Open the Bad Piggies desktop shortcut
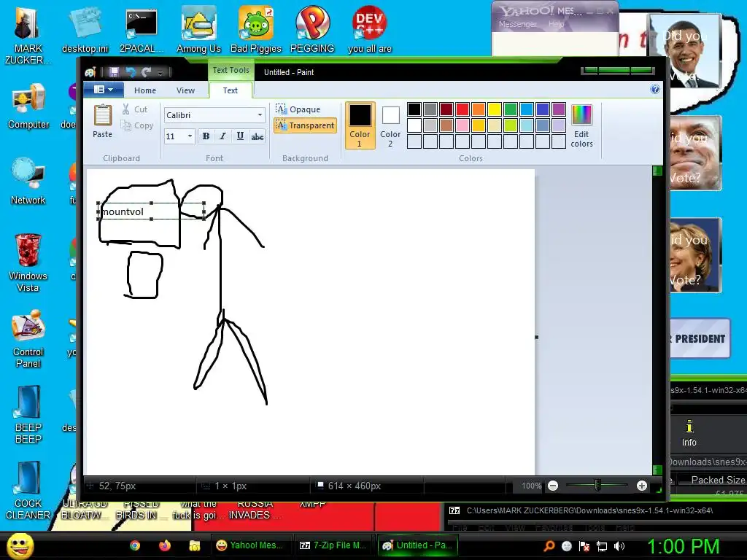This screenshot has height=560, width=747. point(256,29)
